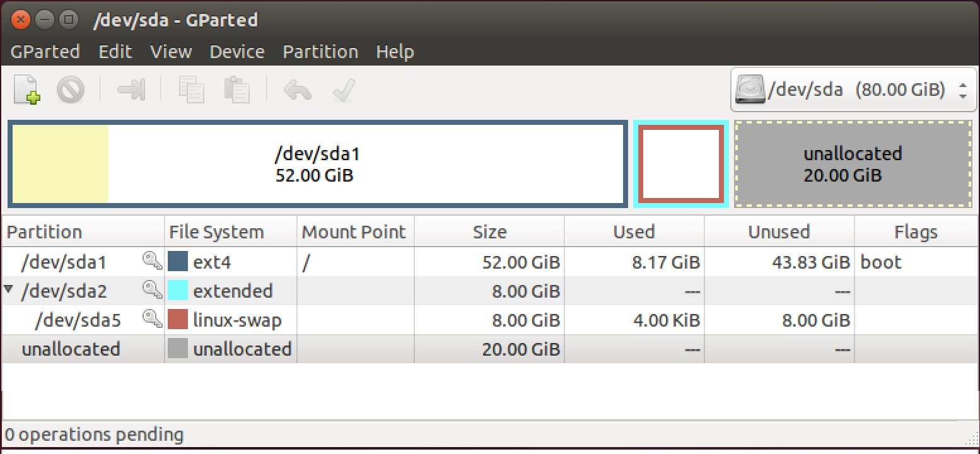This screenshot has width=980, height=454.
Task: Minimize the GParted window
Action: pos(44,20)
